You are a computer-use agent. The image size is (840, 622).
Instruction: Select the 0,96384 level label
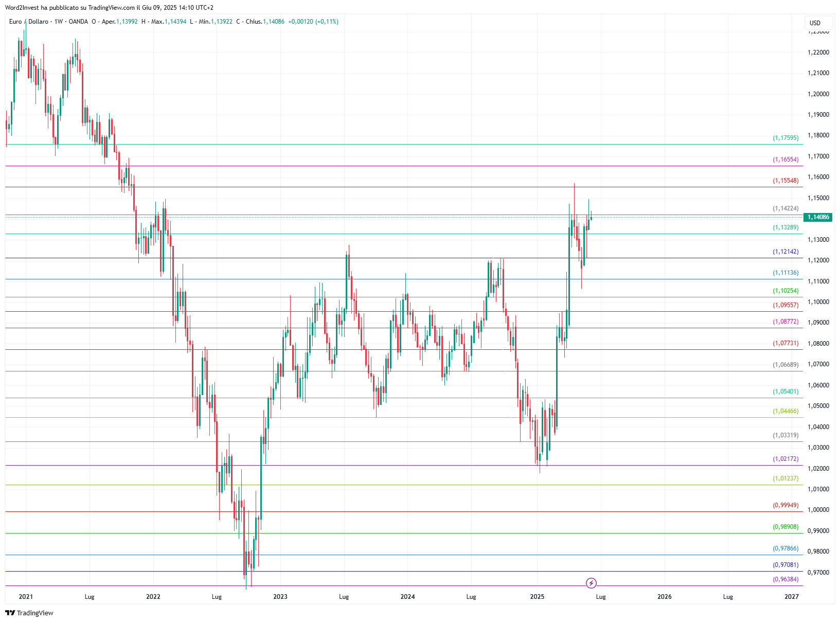[x=785, y=579]
